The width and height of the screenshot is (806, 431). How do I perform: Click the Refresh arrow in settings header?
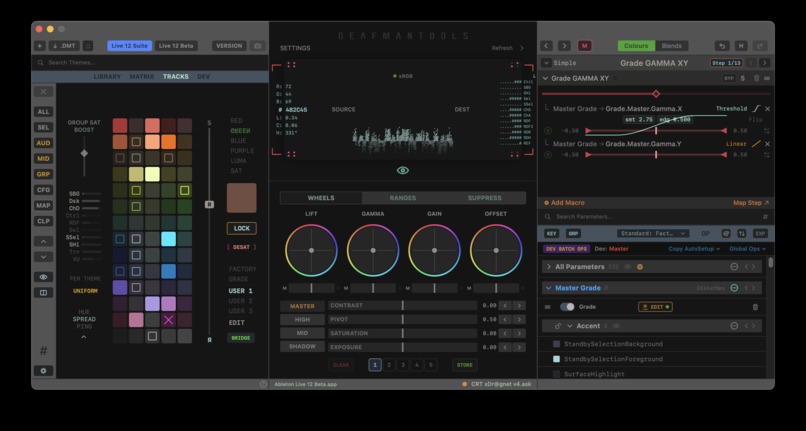pos(521,48)
